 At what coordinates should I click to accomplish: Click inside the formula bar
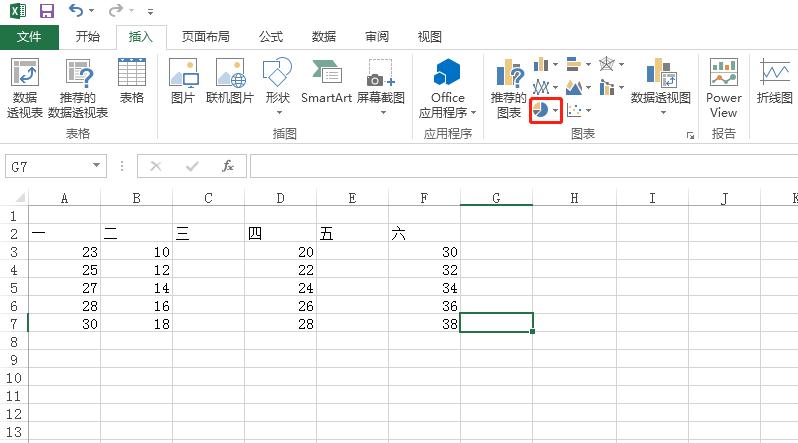(x=524, y=167)
